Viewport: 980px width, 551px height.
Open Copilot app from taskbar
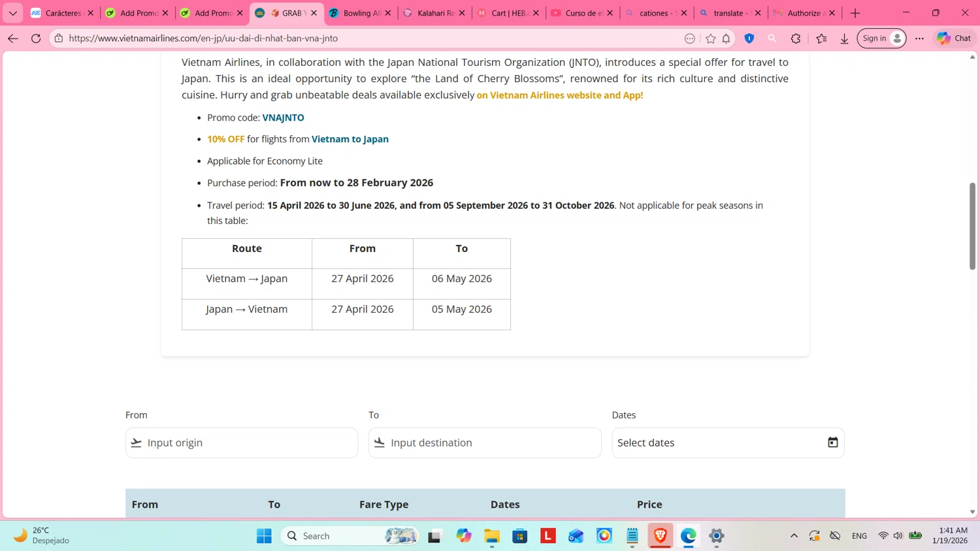[464, 536]
